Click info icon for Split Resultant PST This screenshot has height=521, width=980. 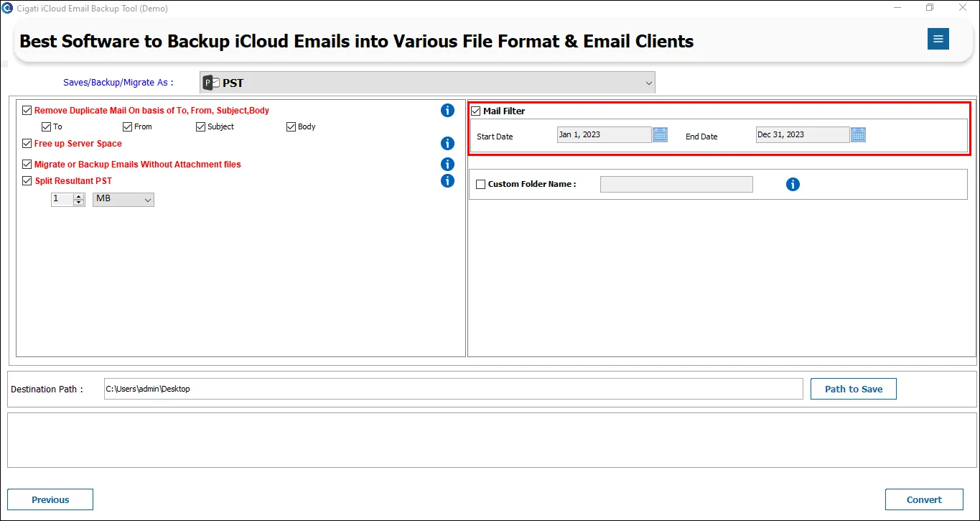coord(447,181)
